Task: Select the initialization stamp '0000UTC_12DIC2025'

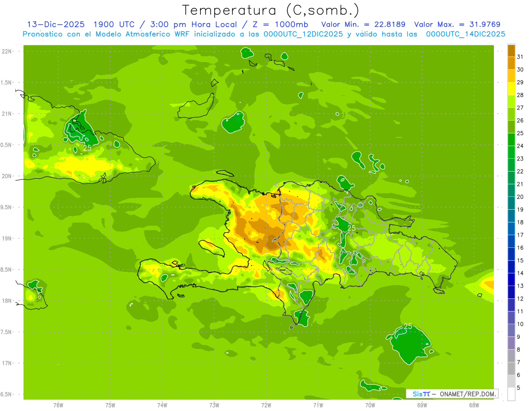Action: click(303, 34)
